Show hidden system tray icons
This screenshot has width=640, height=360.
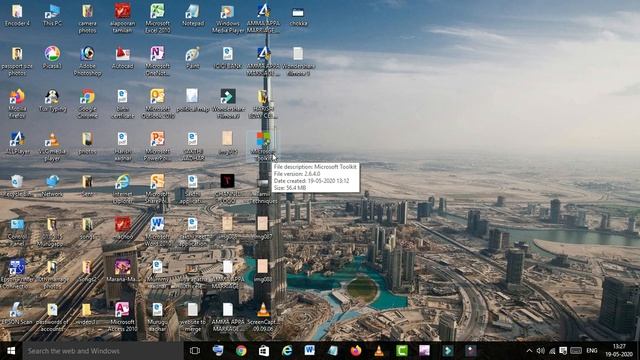click(x=529, y=351)
